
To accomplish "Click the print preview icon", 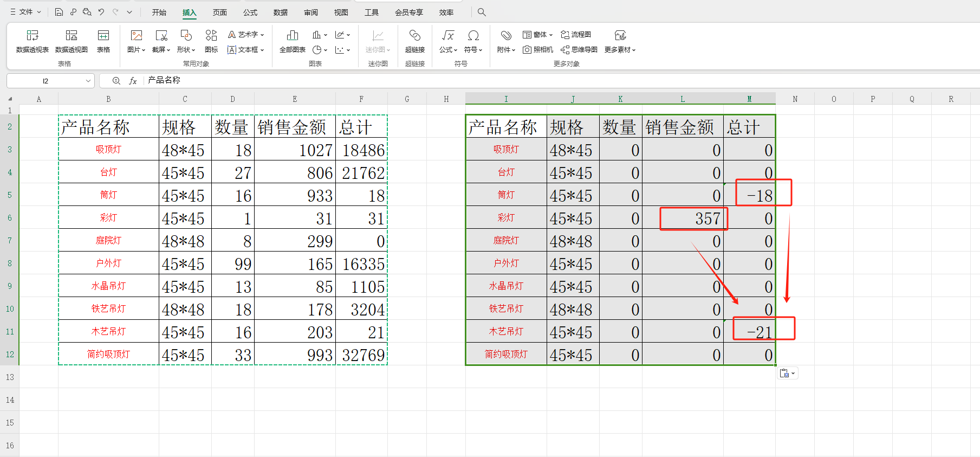I will pos(87,12).
